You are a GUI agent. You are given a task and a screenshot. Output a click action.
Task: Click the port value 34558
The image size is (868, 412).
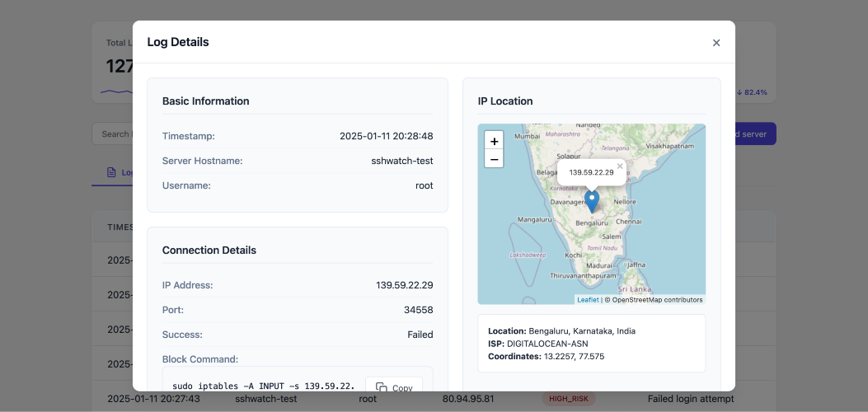click(x=419, y=311)
